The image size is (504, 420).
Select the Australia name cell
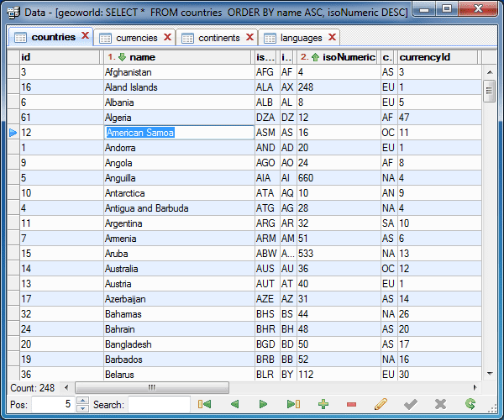(x=179, y=268)
